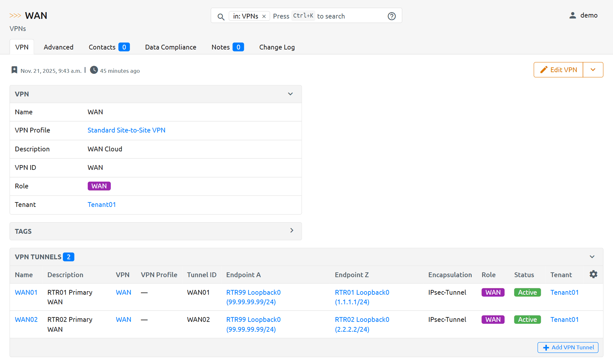
Task: Expand the TAGS section
Action: coord(291,230)
